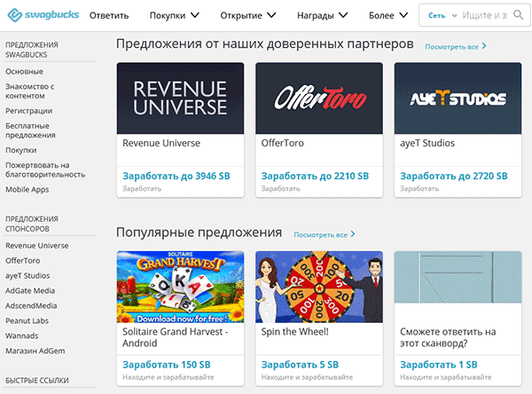Open the Сеть search scope dropdown
The width and height of the screenshot is (532, 394).
point(442,16)
